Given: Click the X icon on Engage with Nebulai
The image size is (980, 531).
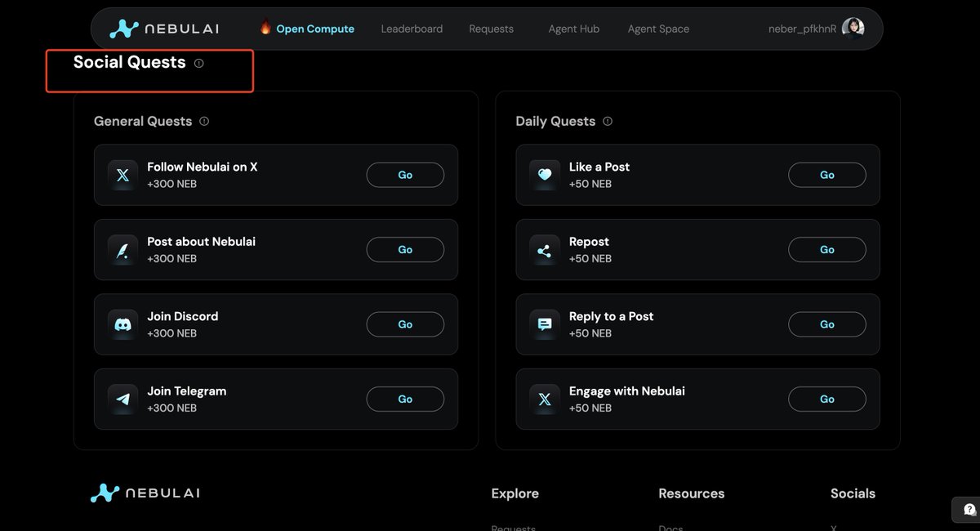Looking at the screenshot, I should tap(545, 399).
